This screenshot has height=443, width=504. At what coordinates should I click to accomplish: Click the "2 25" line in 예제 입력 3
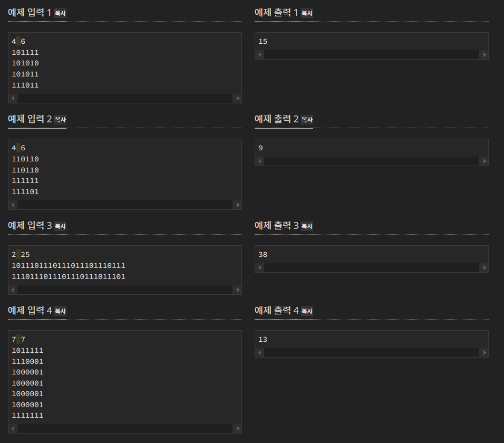point(21,254)
